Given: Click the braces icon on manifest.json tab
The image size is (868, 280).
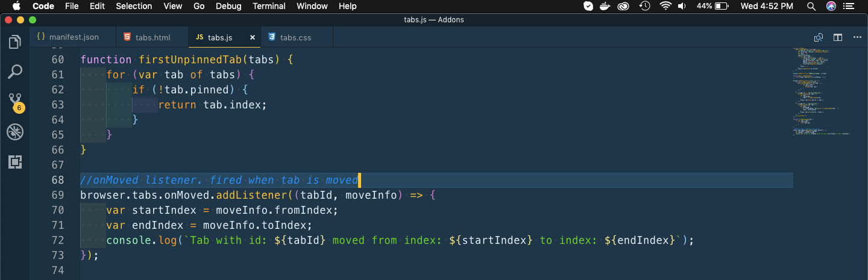Looking at the screenshot, I should tap(41, 37).
